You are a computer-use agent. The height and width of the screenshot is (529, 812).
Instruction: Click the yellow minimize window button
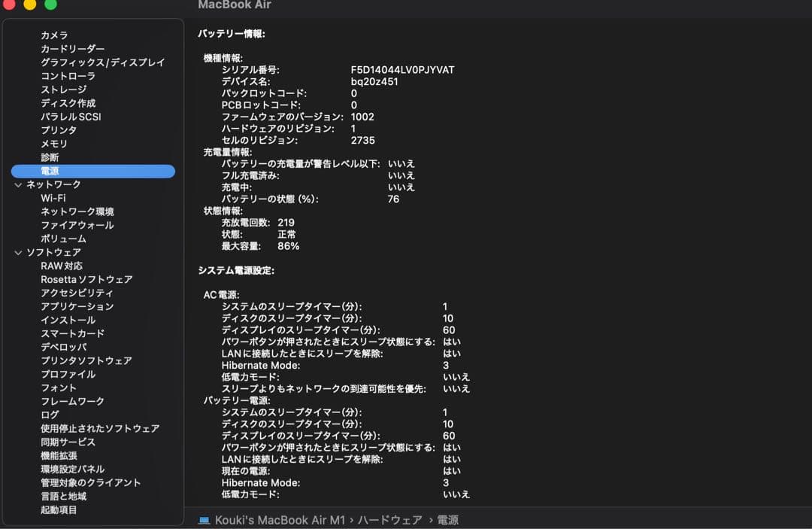(x=30, y=4)
